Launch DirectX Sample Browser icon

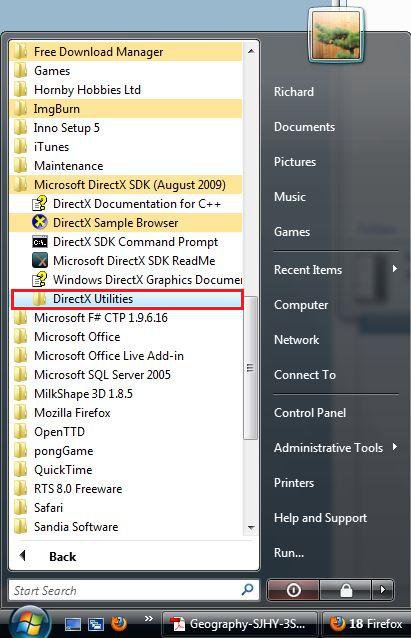[39, 223]
